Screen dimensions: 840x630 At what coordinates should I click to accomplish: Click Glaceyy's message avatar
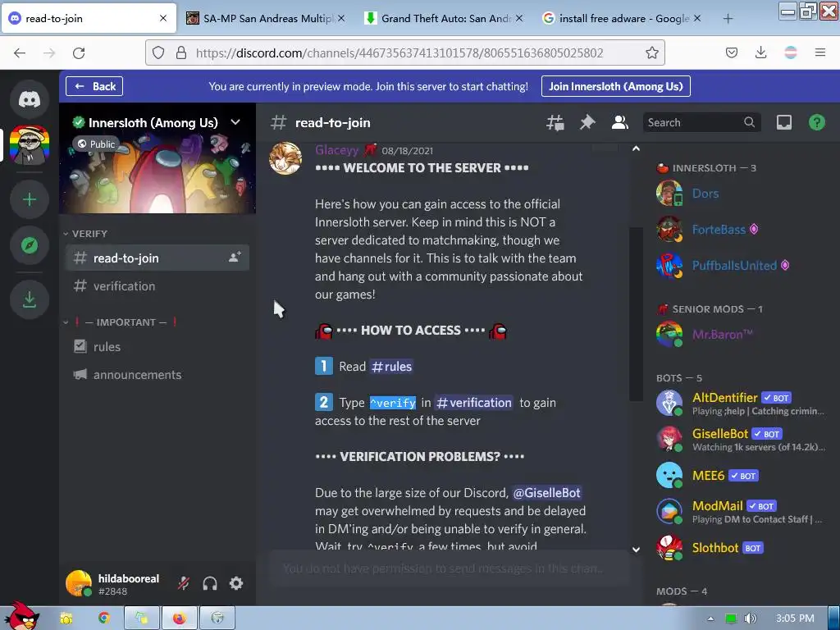(285, 158)
